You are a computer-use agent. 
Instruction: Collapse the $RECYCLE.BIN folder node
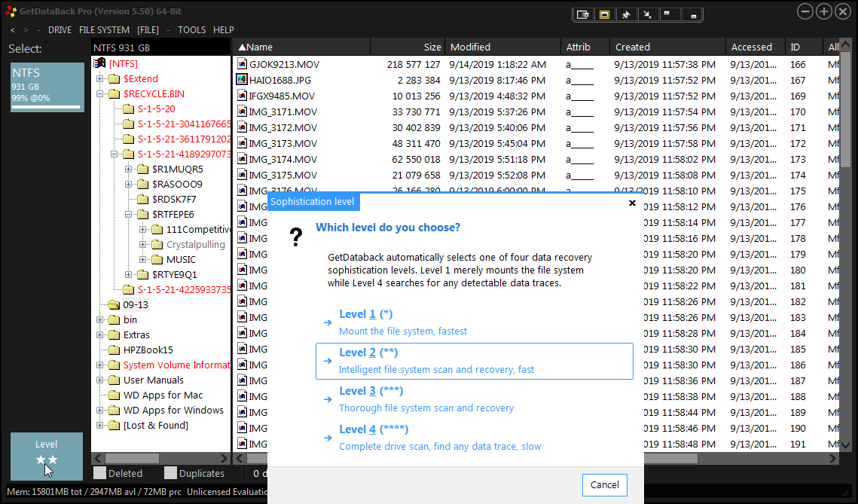[99, 94]
